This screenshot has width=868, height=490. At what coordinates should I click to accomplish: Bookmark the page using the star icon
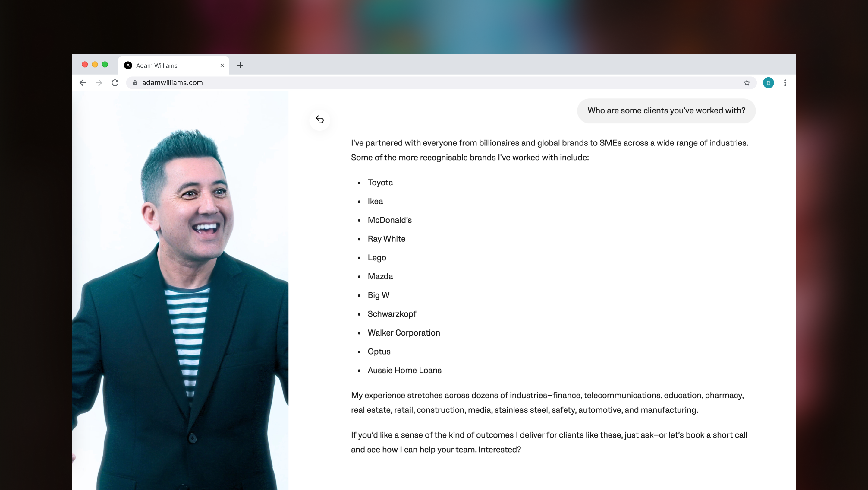point(747,83)
